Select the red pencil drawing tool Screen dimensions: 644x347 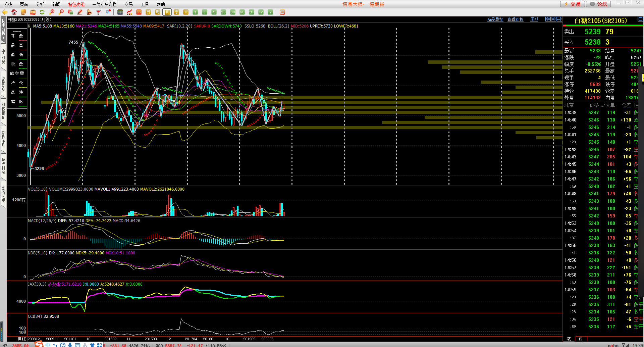pos(80,12)
